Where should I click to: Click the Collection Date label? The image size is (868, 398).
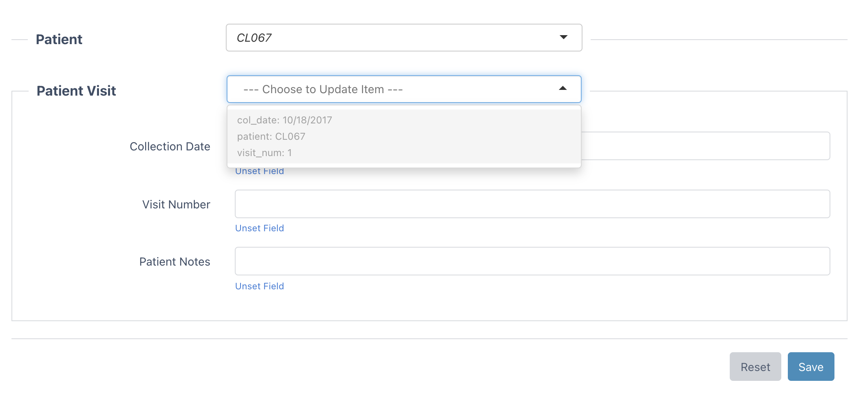[170, 146]
